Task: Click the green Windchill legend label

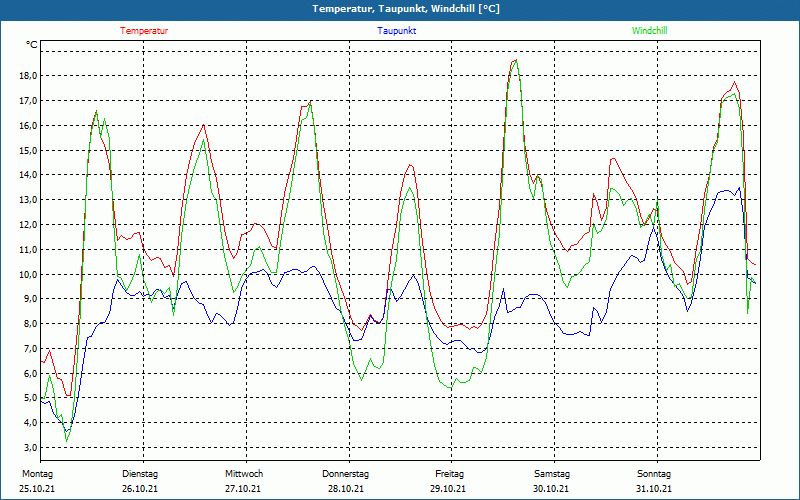Action: coord(649,31)
